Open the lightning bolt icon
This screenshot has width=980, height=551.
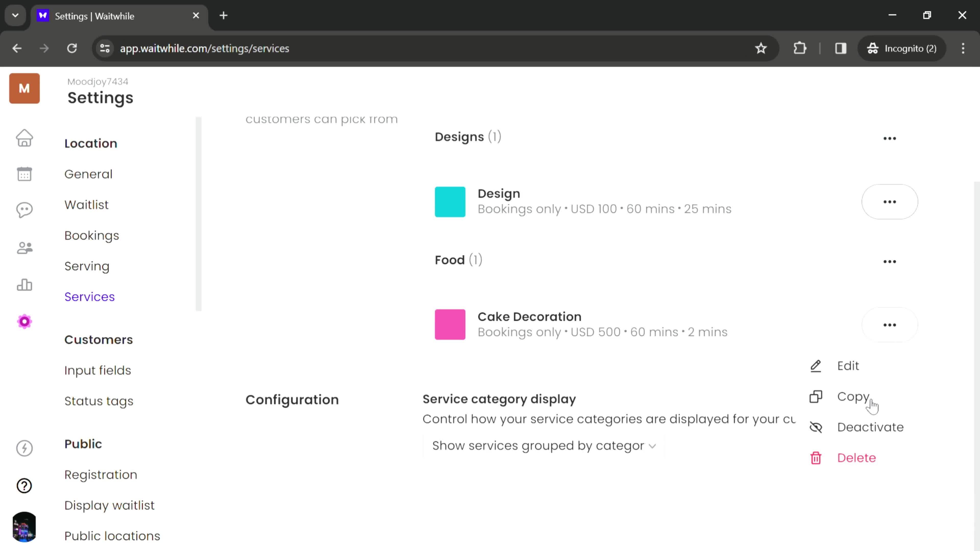click(x=24, y=448)
